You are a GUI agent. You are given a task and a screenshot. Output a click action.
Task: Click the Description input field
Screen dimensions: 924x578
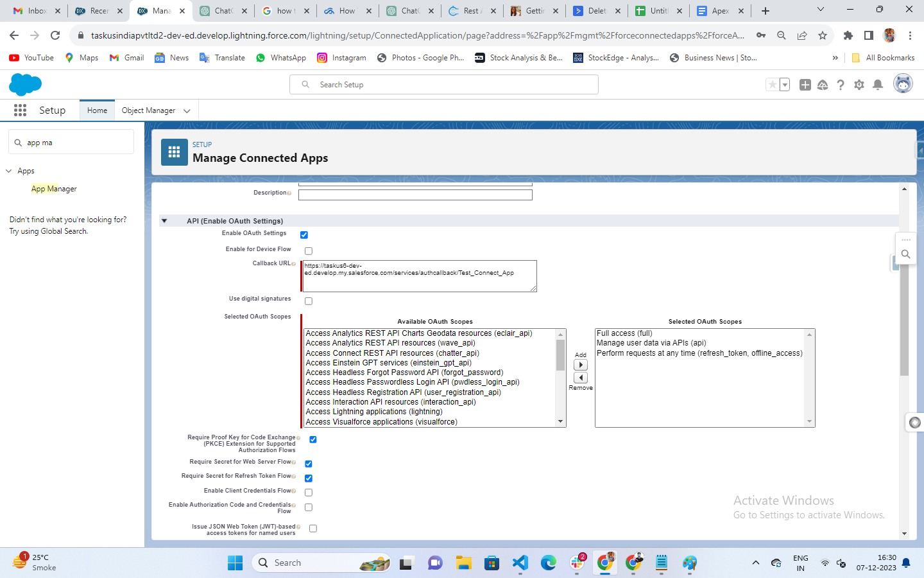(416, 195)
